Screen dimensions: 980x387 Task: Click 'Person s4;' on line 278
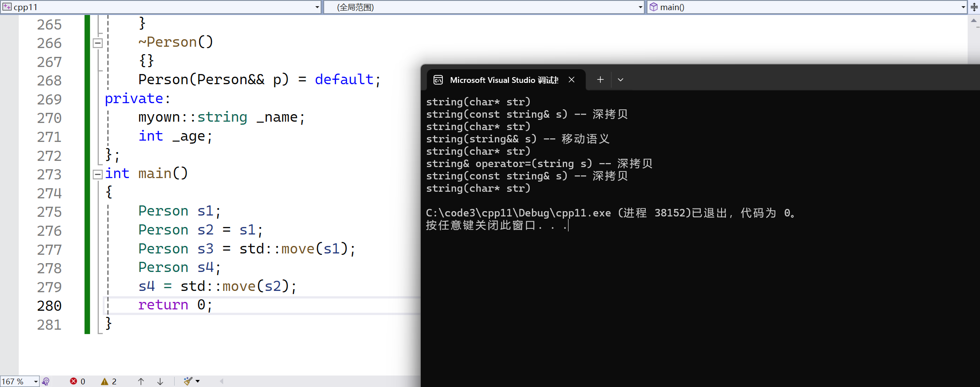[x=180, y=268]
